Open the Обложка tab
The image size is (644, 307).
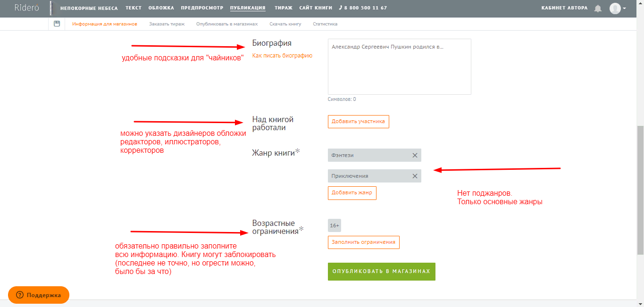point(161,8)
